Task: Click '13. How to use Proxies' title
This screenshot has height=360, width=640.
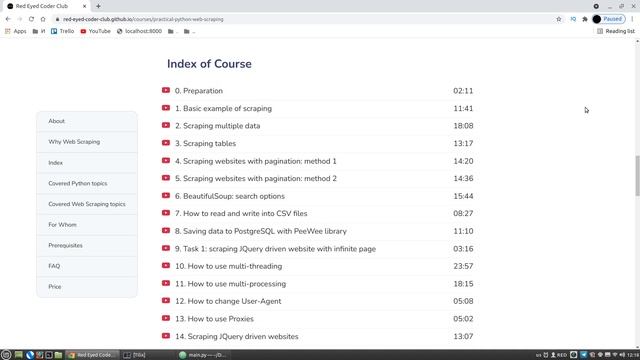Action: (214, 319)
